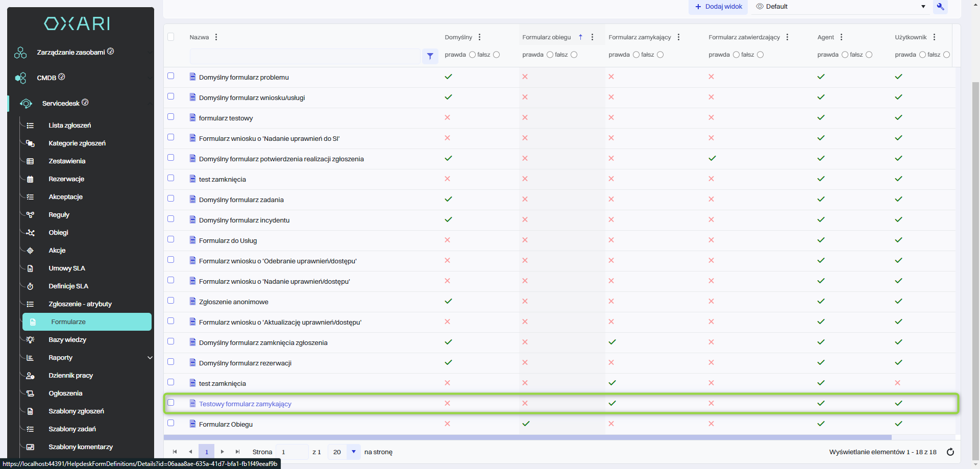Go to next page arrow in pager
980x469 pixels.
222,452
